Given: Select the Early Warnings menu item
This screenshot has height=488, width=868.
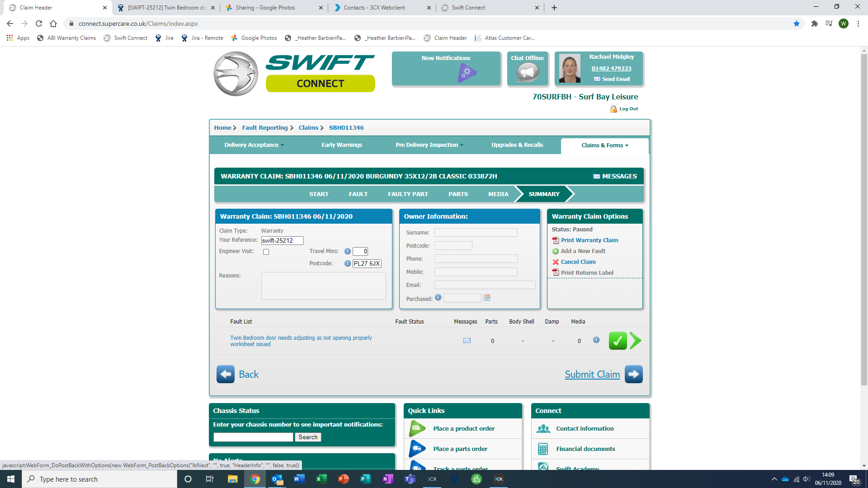Looking at the screenshot, I should [x=341, y=145].
